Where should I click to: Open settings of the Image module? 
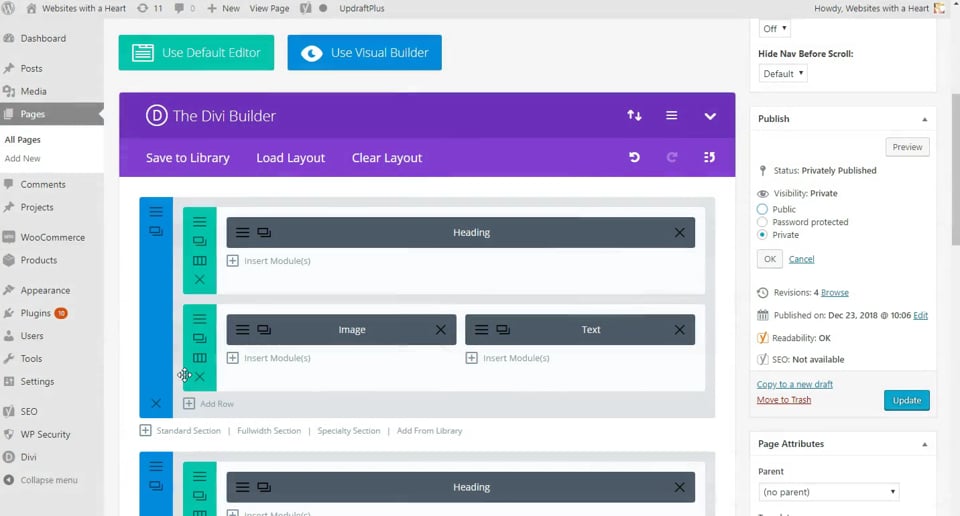242,330
